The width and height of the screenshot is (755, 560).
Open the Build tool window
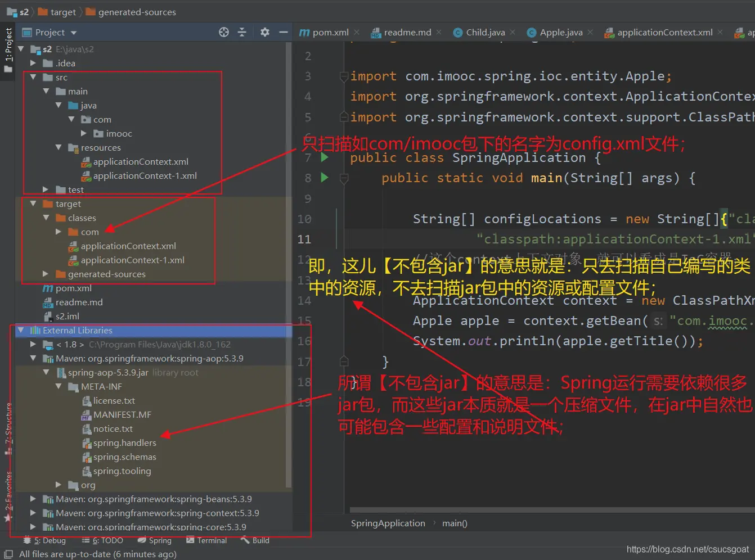[255, 540]
